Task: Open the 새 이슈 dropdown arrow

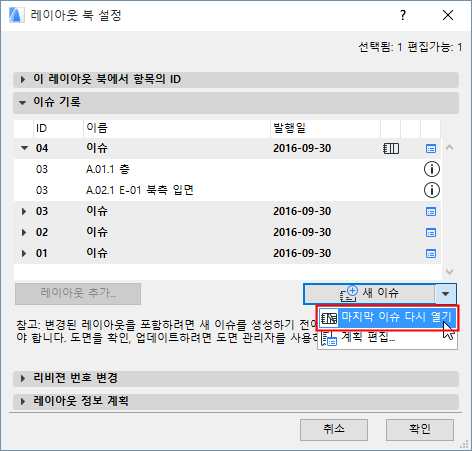Action: point(446,294)
